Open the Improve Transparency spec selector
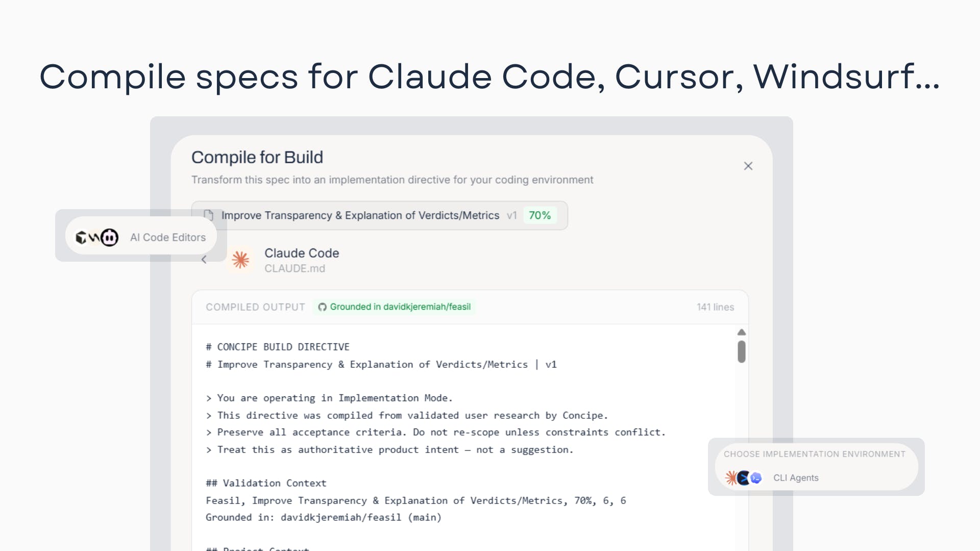This screenshot has width=980, height=551. point(360,216)
